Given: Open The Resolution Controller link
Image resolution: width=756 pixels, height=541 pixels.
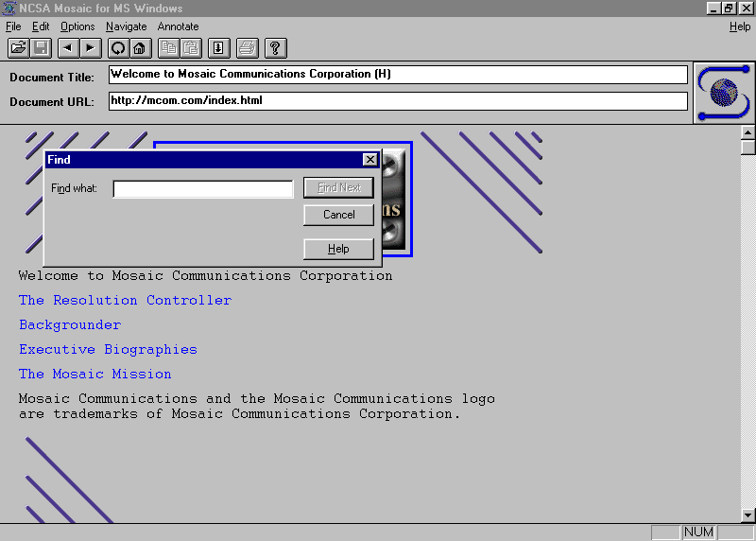Looking at the screenshot, I should (x=126, y=300).
